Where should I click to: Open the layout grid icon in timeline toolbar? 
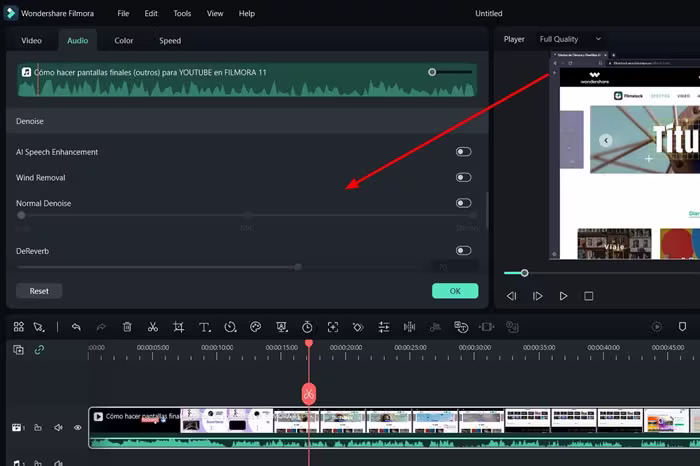(18, 327)
